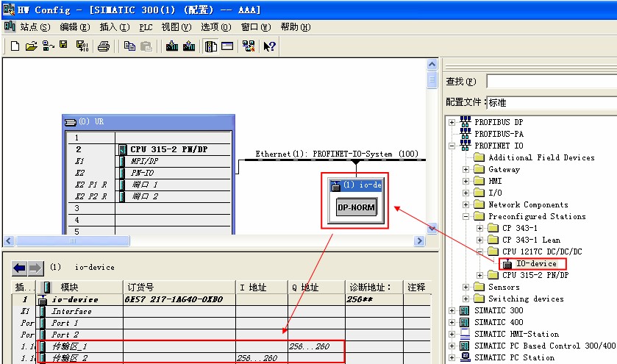Expand the Network Components folder
The height and width of the screenshot is (364, 617).
point(466,204)
